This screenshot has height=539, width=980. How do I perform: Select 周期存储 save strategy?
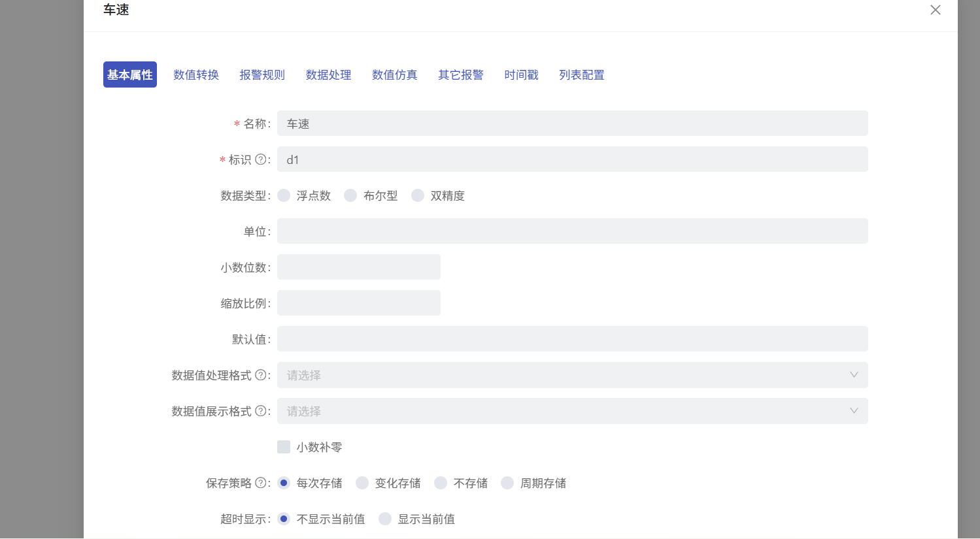(x=507, y=482)
